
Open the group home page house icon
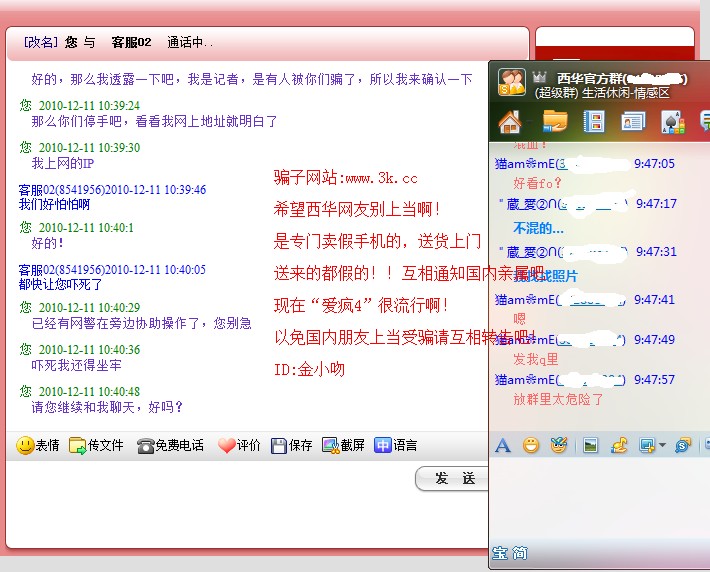tap(510, 122)
